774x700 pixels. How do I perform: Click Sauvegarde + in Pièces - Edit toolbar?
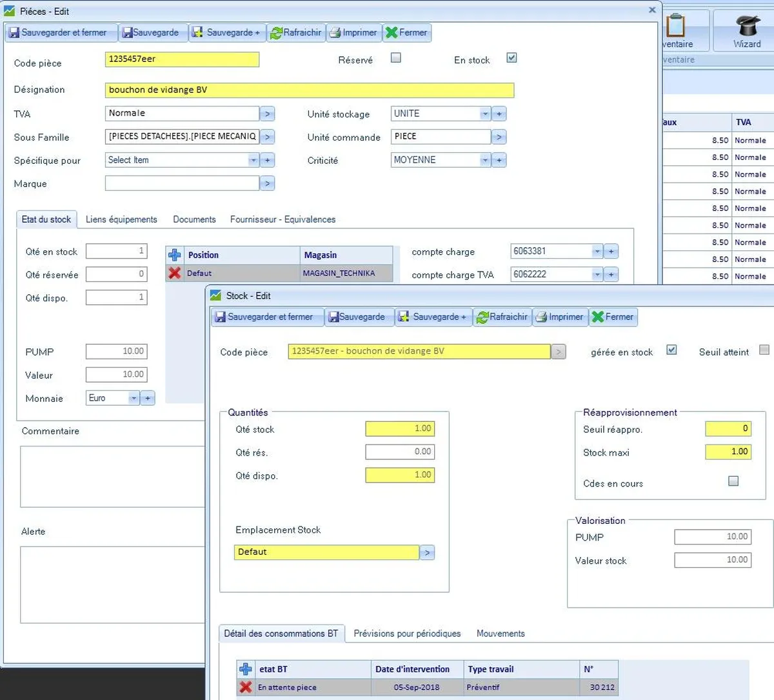(227, 32)
